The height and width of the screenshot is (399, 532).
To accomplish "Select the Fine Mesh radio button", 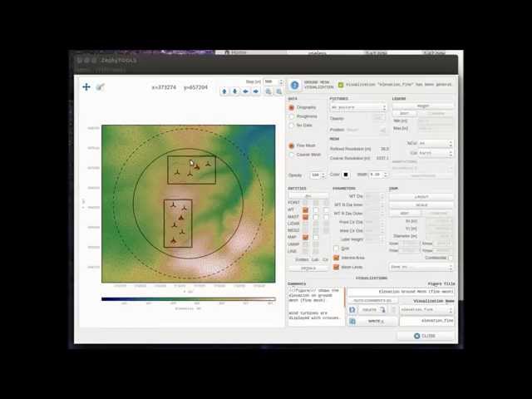I will pyautogui.click(x=292, y=145).
